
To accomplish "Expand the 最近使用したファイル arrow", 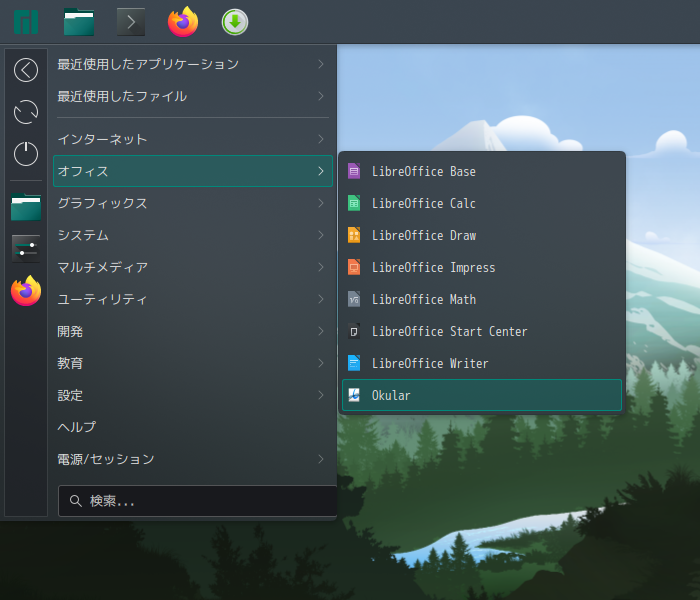I will click(x=321, y=96).
